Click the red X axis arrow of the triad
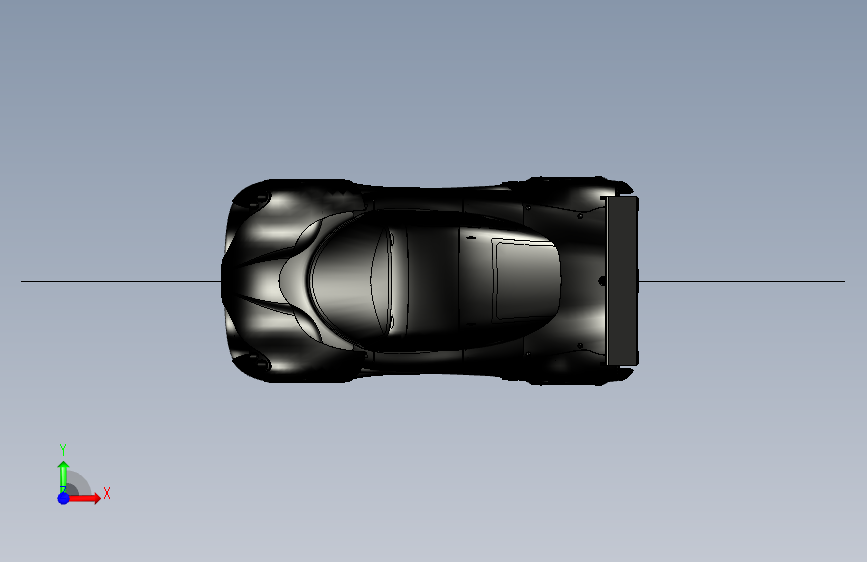867x562 pixels. coord(85,498)
